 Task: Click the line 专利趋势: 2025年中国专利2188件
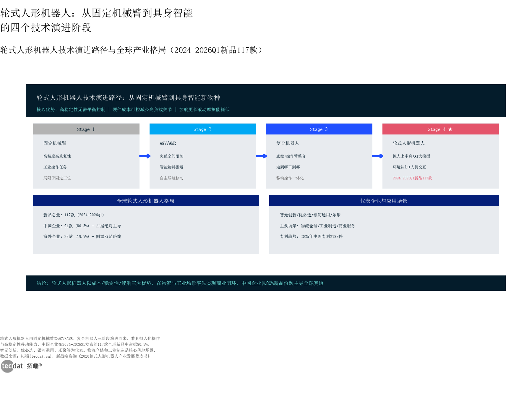click(x=311, y=236)
